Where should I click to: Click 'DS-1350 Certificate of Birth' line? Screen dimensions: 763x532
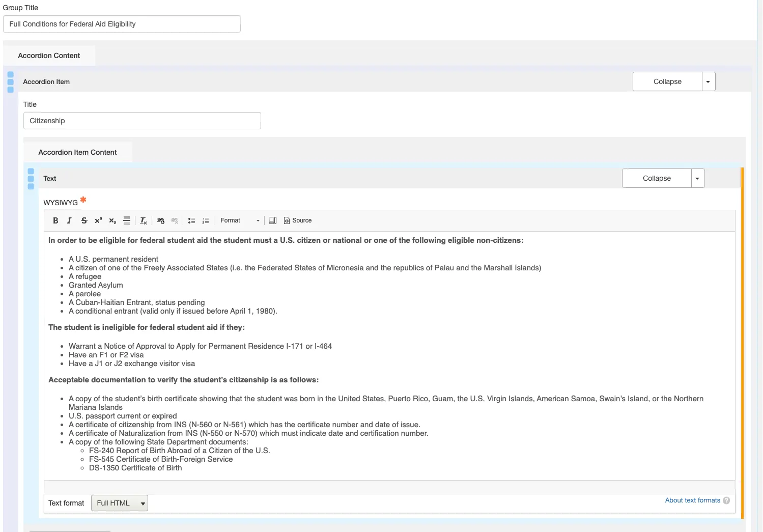pos(135,468)
